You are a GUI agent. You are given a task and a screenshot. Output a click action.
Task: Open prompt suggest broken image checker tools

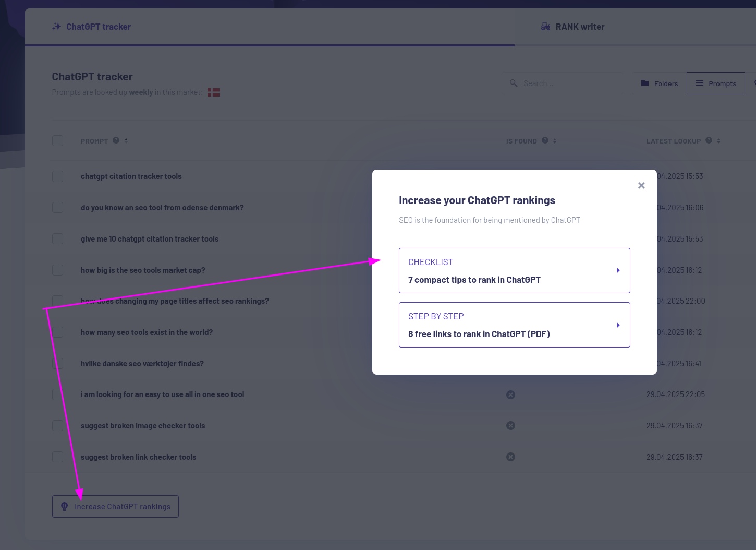(x=143, y=426)
